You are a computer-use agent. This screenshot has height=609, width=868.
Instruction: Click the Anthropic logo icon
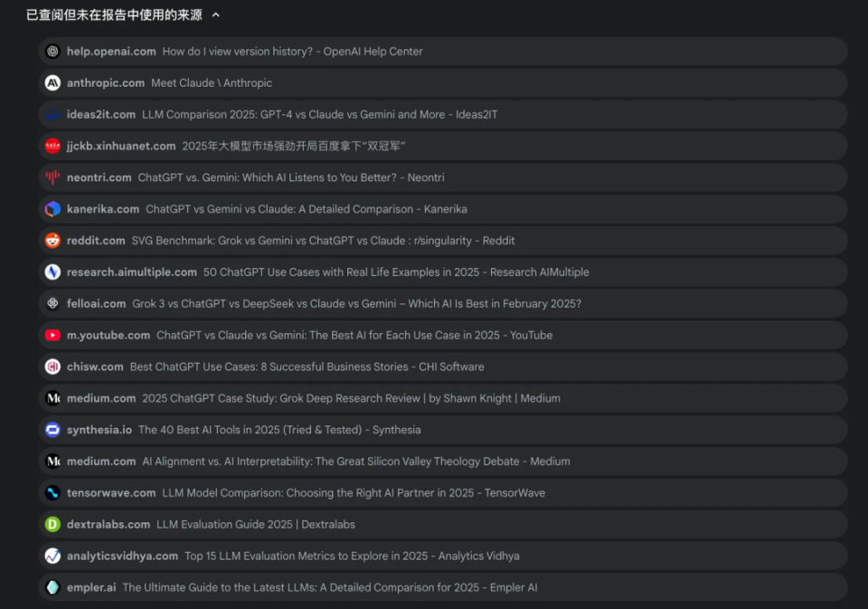click(x=52, y=83)
